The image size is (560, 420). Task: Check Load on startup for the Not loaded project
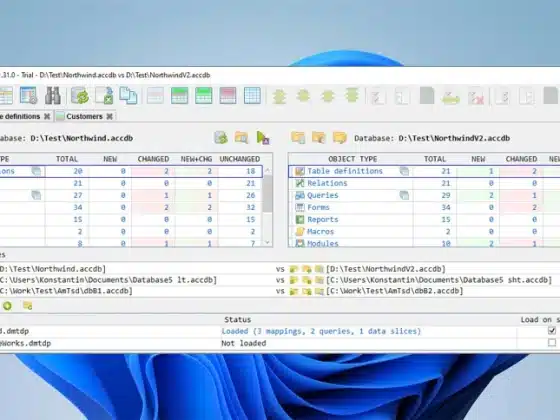tap(552, 342)
